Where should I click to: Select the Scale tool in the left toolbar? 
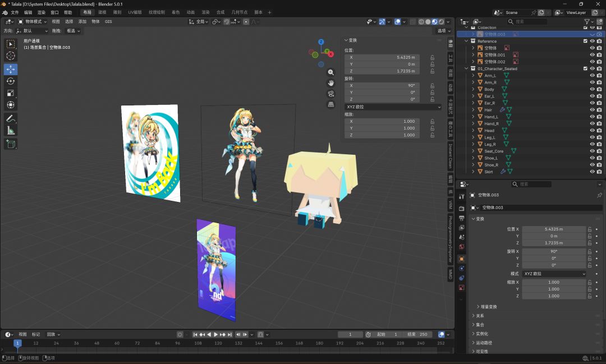11,93
